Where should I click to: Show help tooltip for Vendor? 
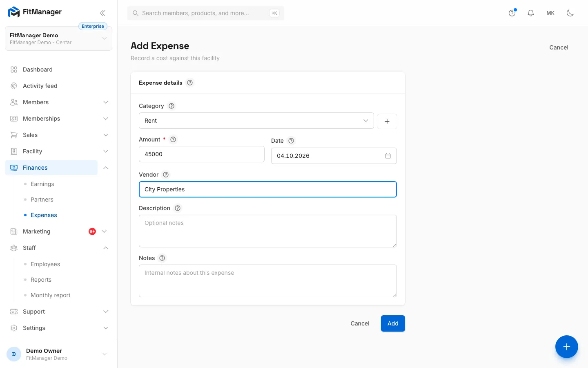tap(166, 175)
